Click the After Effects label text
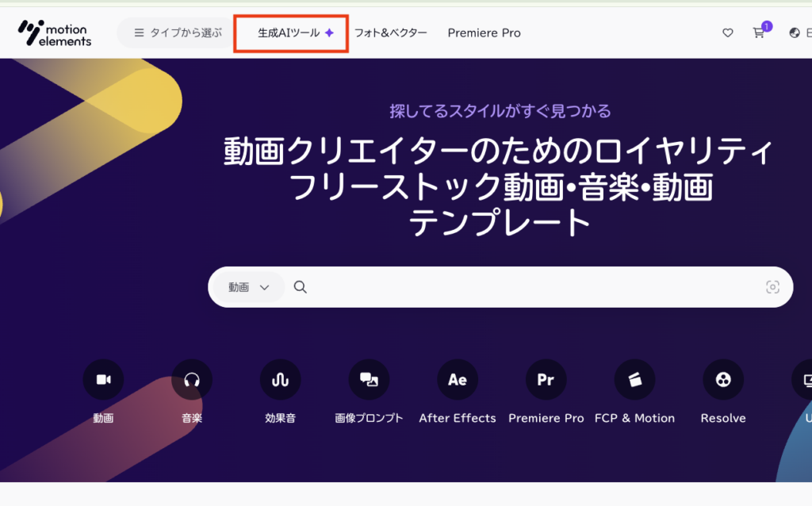 pyautogui.click(x=458, y=418)
